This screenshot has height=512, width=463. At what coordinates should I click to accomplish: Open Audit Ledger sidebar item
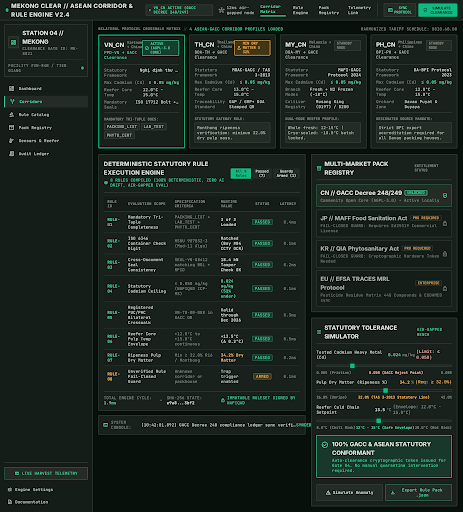point(46,153)
